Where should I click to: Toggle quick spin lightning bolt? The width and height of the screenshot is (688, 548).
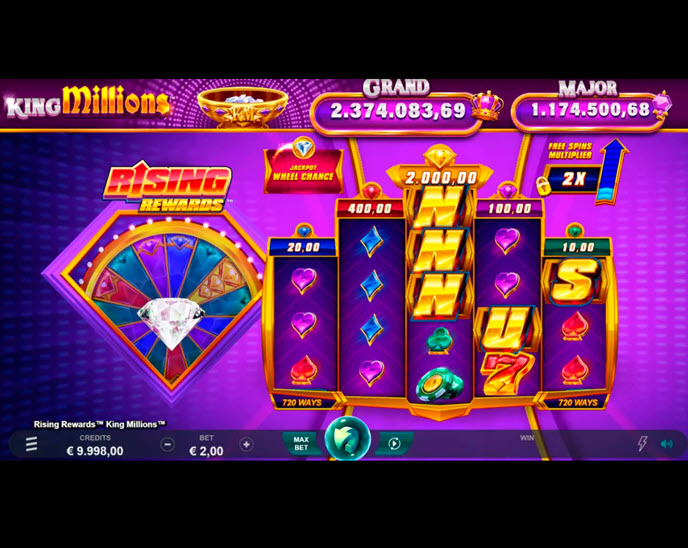pos(642,444)
